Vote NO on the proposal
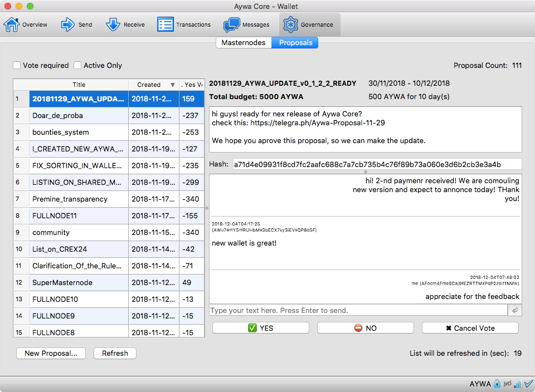The image size is (535, 392). click(x=366, y=328)
